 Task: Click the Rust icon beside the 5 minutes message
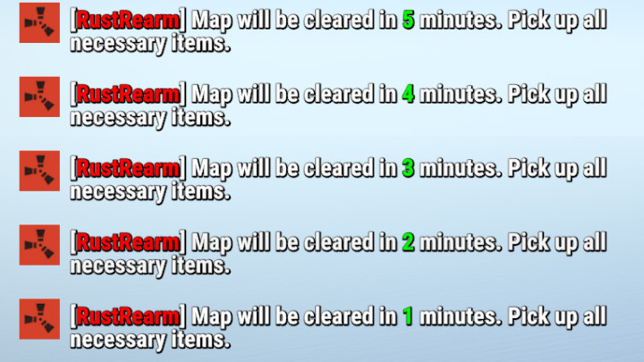(39, 22)
